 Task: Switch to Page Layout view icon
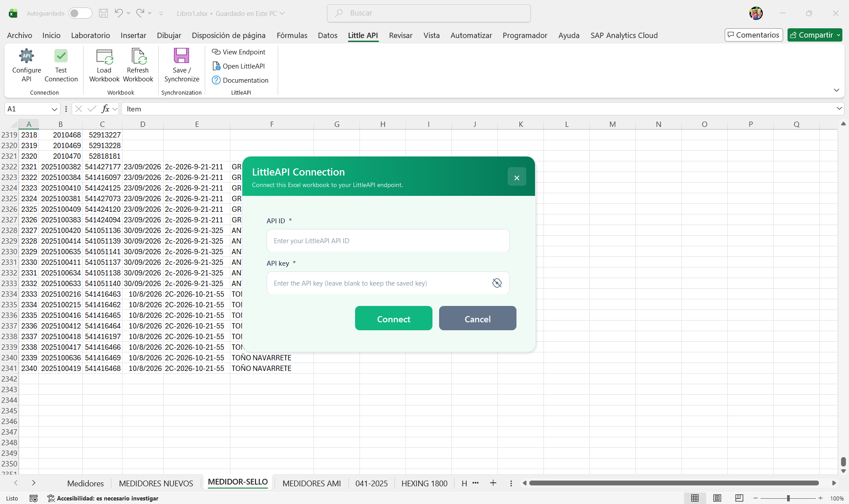[x=717, y=498]
